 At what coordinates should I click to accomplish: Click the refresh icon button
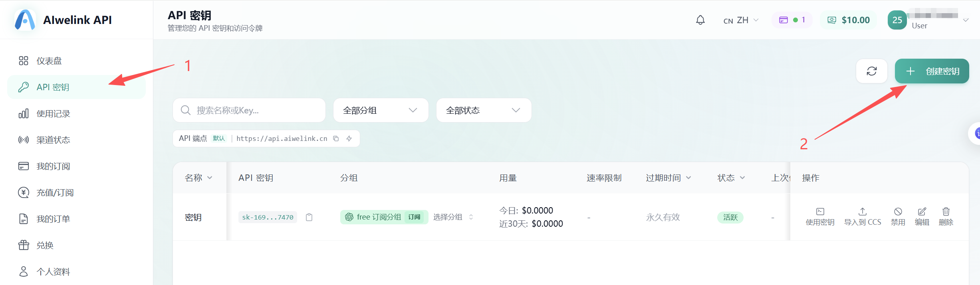871,71
